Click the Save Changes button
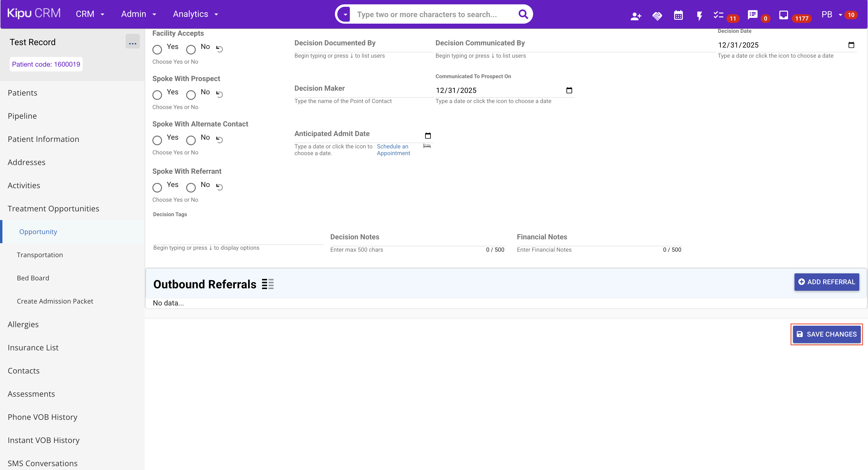Image resolution: width=868 pixels, height=470 pixels. point(827,334)
